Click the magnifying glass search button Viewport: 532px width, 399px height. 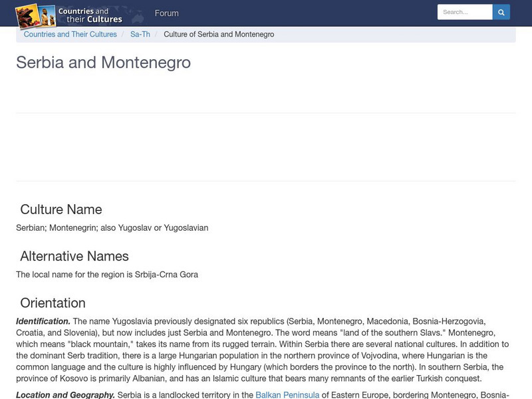pyautogui.click(x=501, y=12)
